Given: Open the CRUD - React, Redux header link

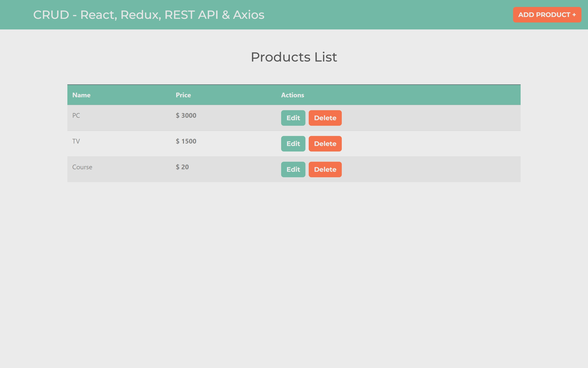Looking at the screenshot, I should point(149,15).
